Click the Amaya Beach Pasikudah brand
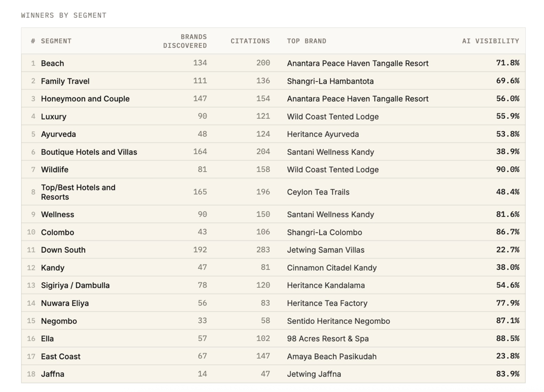This screenshot has height=392, width=544. coord(332,356)
